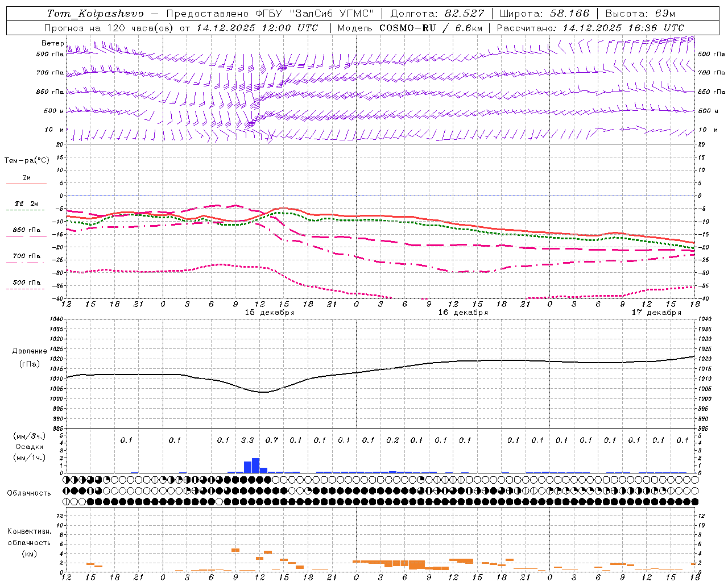Click the Долгота: 82.527 value
The image size is (728, 582).
437,14
